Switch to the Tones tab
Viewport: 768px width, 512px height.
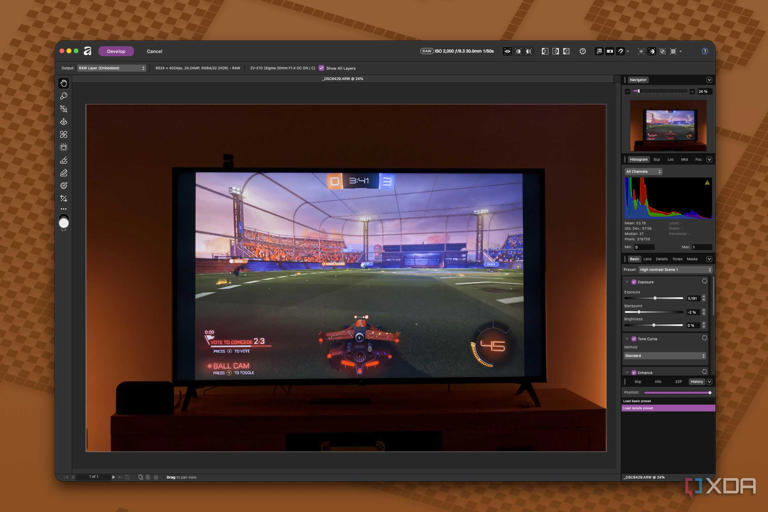pyautogui.click(x=677, y=259)
